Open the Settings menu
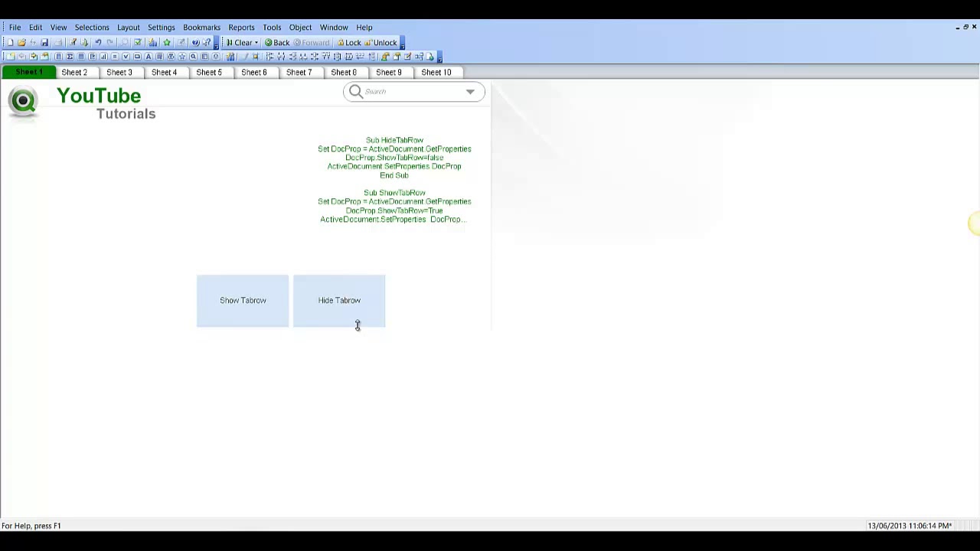Screen dimensions: 980x551 tap(162, 28)
